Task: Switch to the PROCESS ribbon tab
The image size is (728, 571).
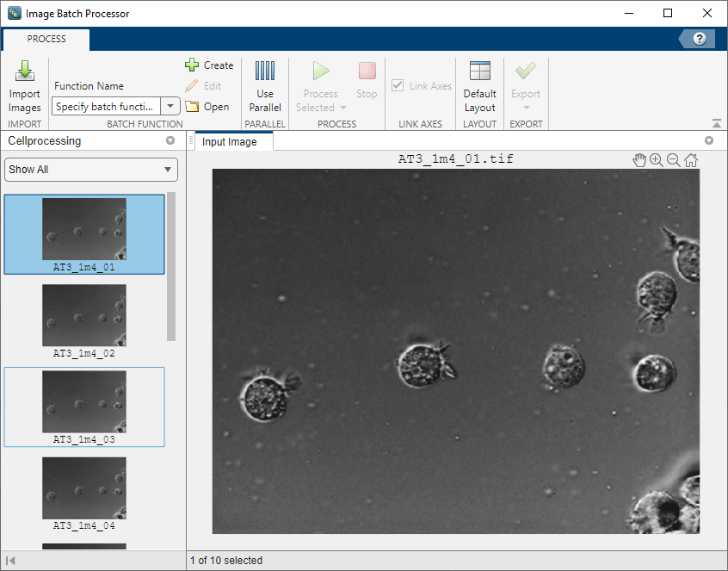Action: tap(46, 39)
